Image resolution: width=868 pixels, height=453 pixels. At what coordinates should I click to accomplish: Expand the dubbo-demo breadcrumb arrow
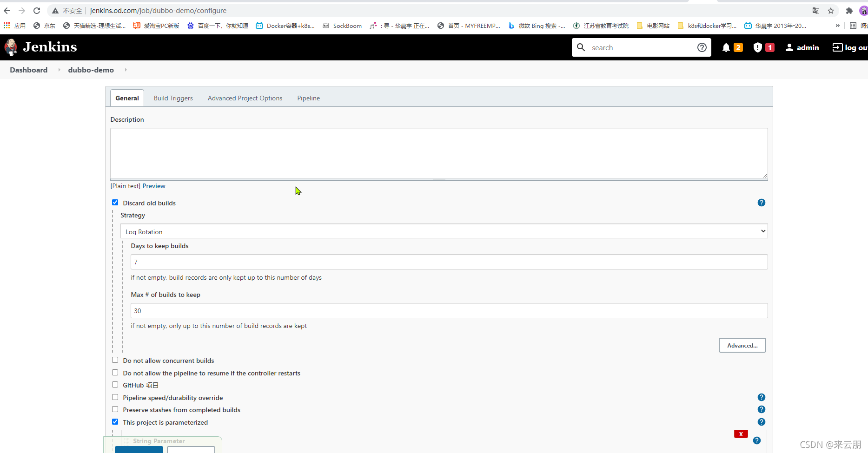point(126,70)
